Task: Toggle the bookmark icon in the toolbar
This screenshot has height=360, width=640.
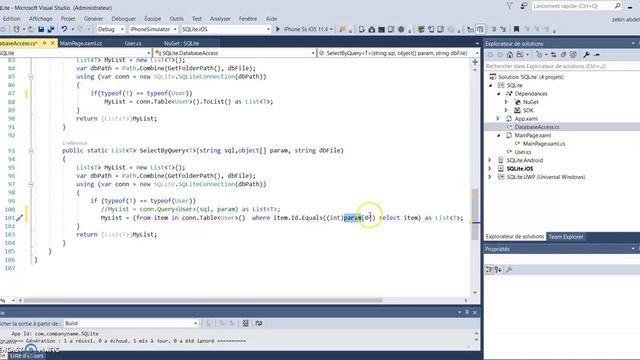Action: tap(516, 29)
